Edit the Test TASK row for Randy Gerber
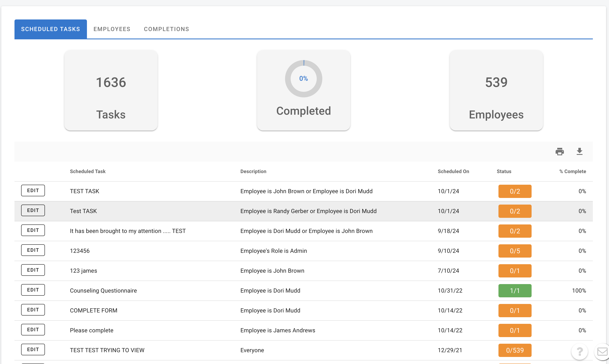 (x=33, y=210)
